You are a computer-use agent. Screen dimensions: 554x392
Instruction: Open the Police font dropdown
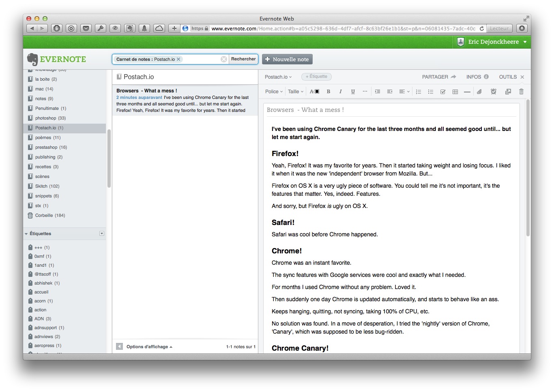coord(274,92)
